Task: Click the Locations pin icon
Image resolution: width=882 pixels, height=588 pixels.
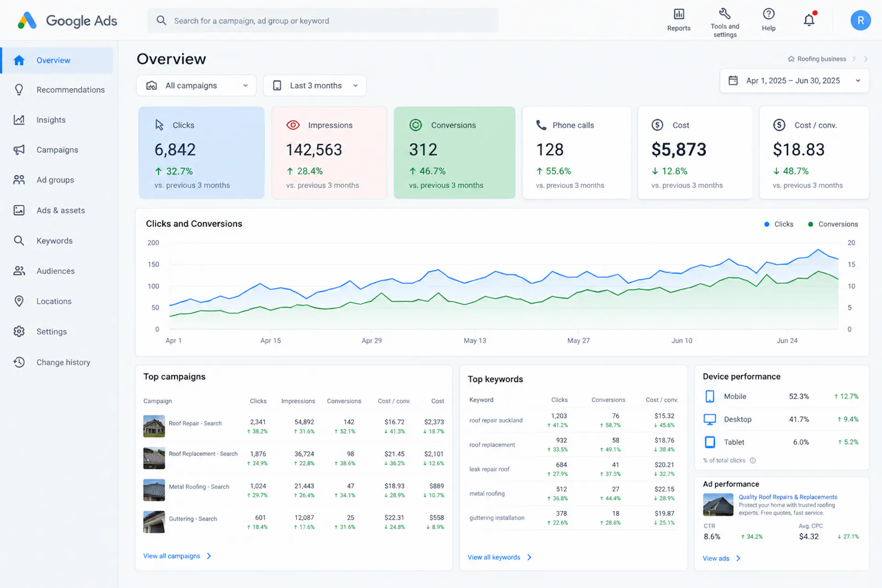Action: [19, 301]
